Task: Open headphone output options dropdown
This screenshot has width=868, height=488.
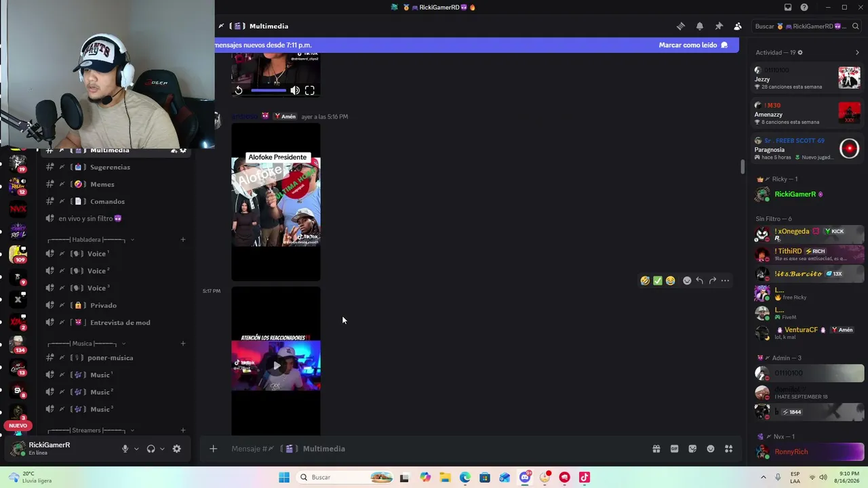Action: [162, 449]
